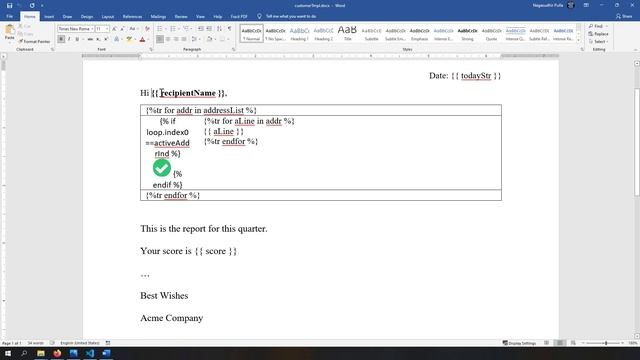Toggle Strikethrough formatting
The width and height of the screenshot is (640, 360).
pos(90,39)
